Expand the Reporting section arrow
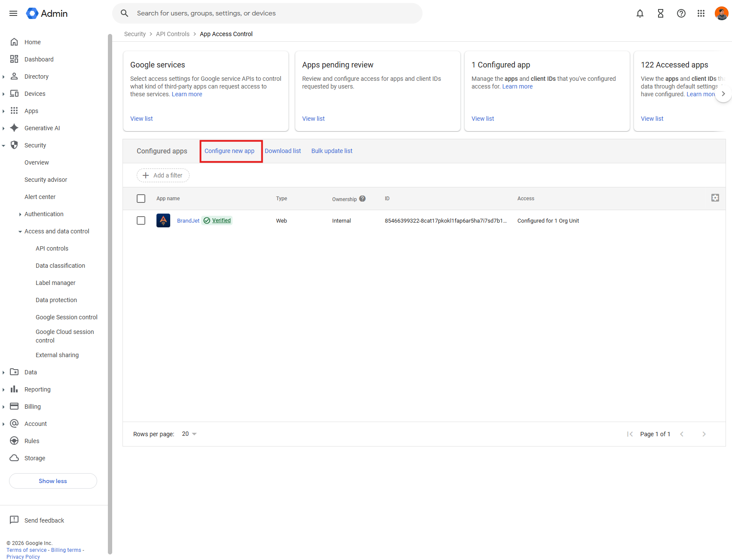 (3, 390)
